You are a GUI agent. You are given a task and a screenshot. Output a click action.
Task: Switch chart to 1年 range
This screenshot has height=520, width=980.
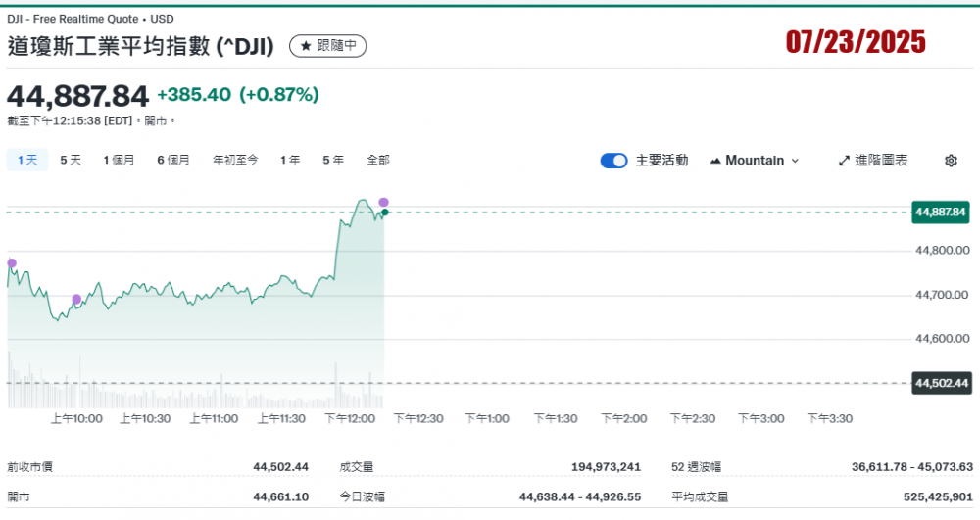click(290, 160)
